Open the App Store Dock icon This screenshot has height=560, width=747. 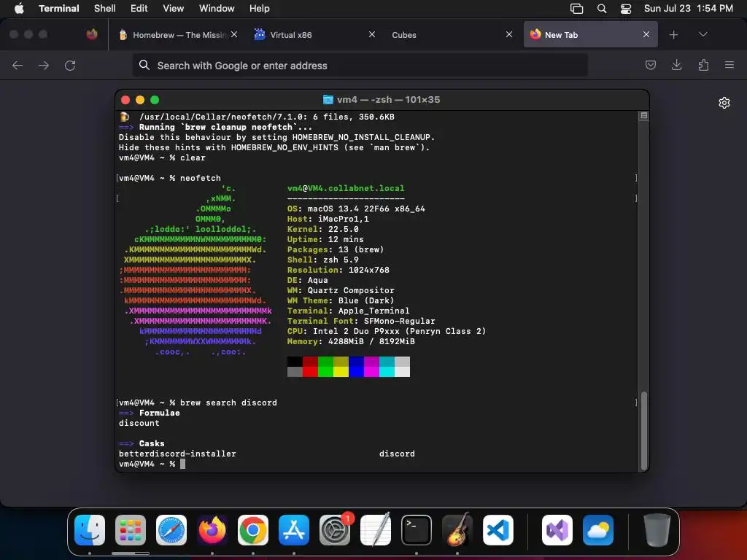294,530
